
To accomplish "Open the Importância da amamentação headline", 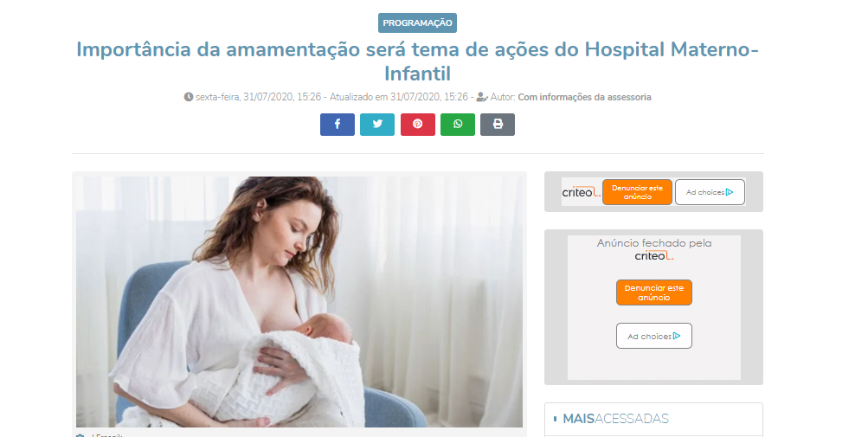I will point(417,61).
